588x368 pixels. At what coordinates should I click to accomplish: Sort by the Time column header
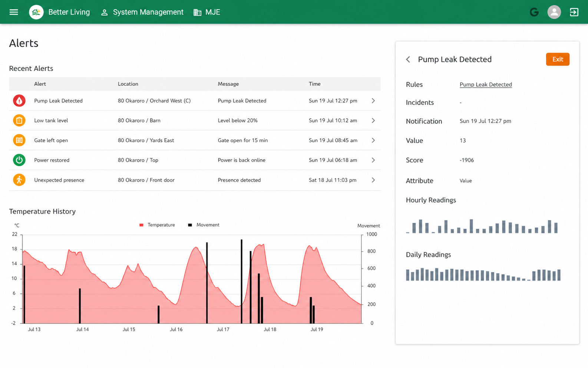(x=315, y=84)
